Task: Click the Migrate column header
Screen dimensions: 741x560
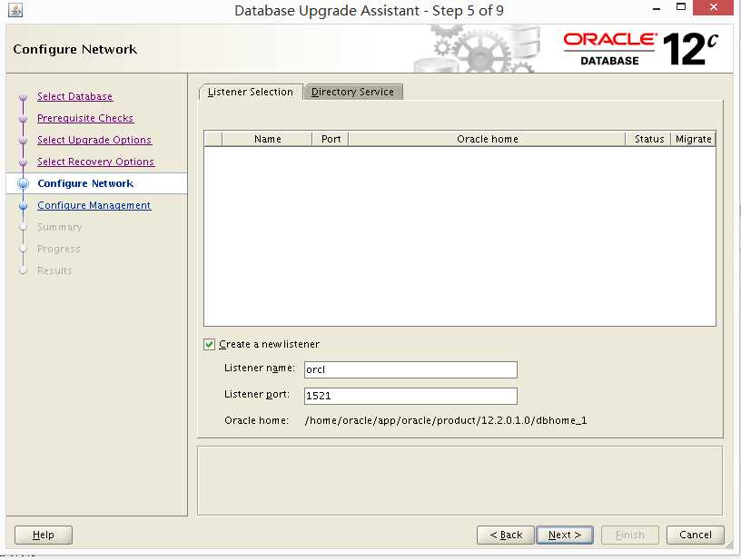Action: pos(693,139)
